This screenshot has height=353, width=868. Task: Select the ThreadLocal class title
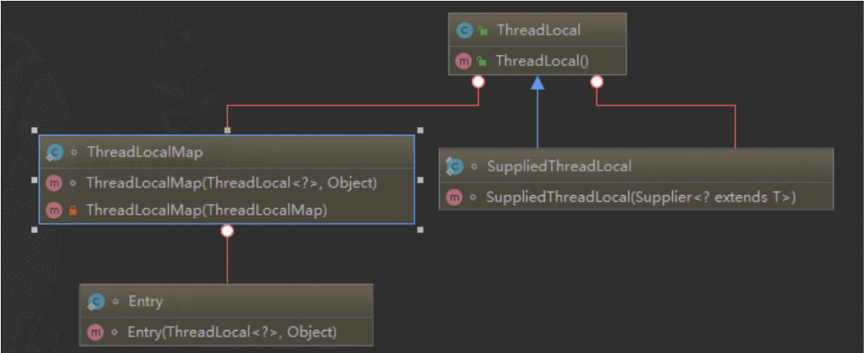[538, 31]
